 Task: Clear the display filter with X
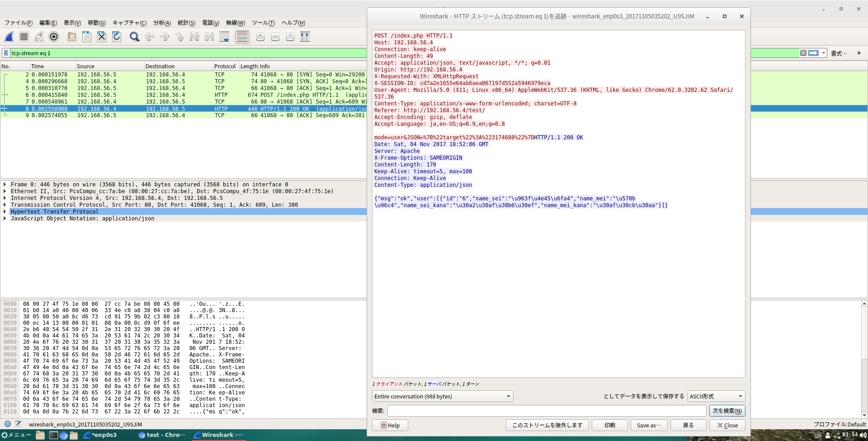pos(803,53)
